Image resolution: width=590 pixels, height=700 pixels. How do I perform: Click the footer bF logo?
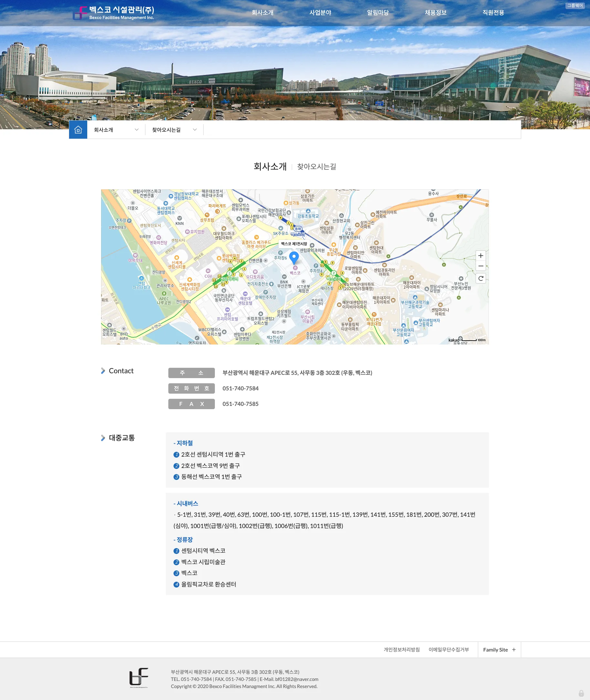139,677
